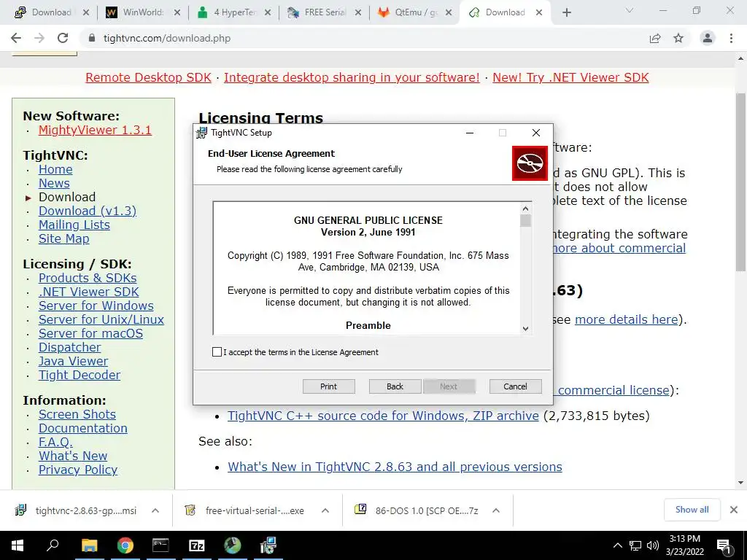Share this page using the share icon
The height and width of the screenshot is (560, 747).
655,38
